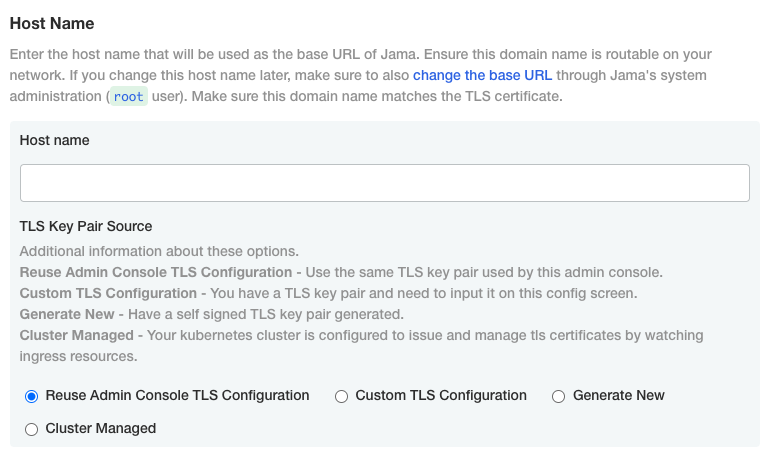Click the bold 'Custom TLS Configuration -' description text
The image size is (770, 465).
click(113, 293)
